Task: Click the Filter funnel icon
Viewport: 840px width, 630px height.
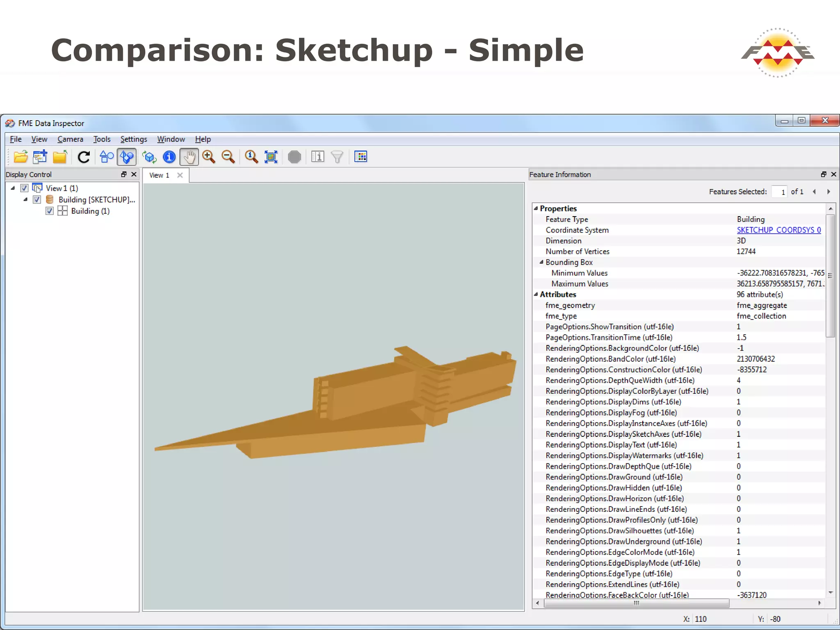Action: (337, 157)
